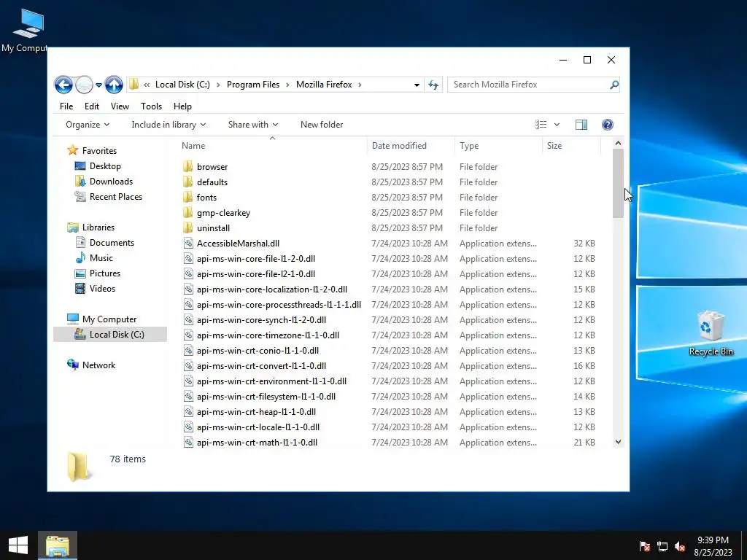Click the network tray icon
The width and height of the screenshot is (747, 560).
point(662,546)
